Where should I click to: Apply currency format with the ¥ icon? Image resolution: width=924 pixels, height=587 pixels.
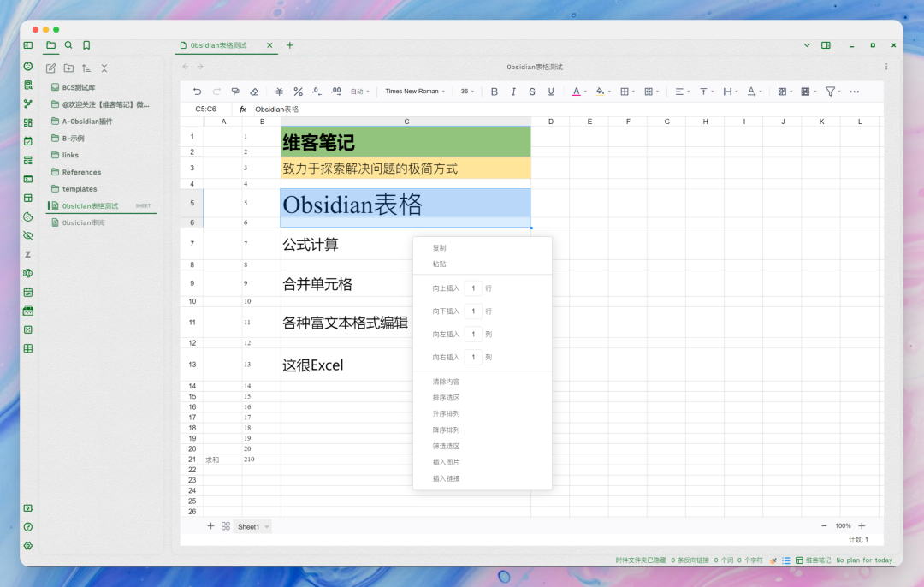click(x=279, y=91)
